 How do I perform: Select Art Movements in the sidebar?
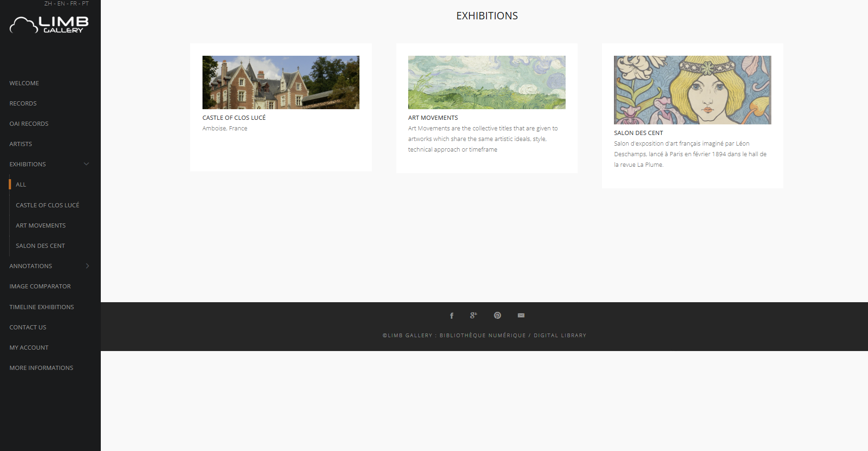(x=41, y=226)
